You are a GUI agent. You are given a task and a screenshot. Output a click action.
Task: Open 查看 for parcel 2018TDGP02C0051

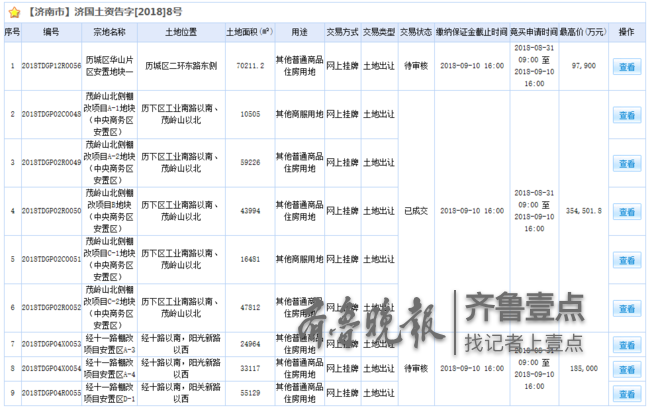coord(626,259)
